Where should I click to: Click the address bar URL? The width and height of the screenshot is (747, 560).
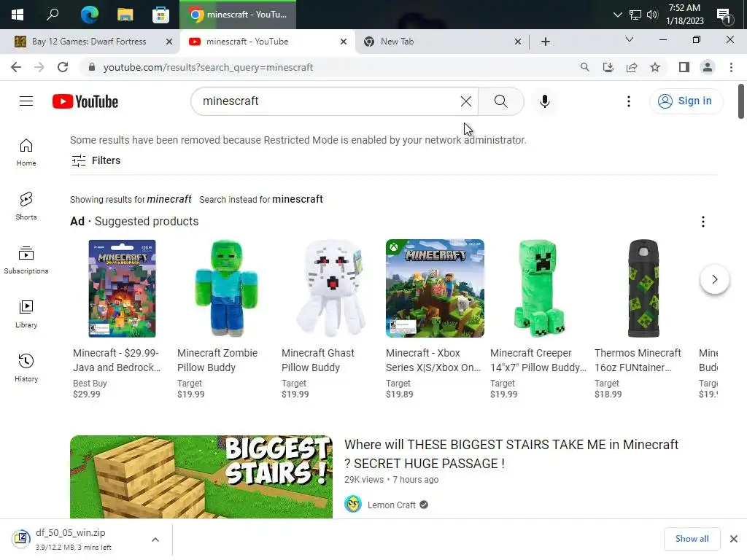(208, 67)
